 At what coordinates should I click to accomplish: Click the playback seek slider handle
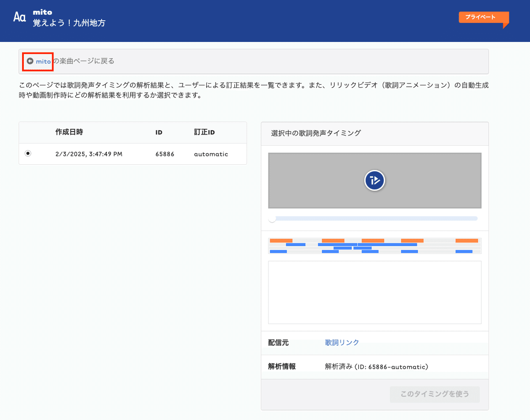tap(272, 218)
